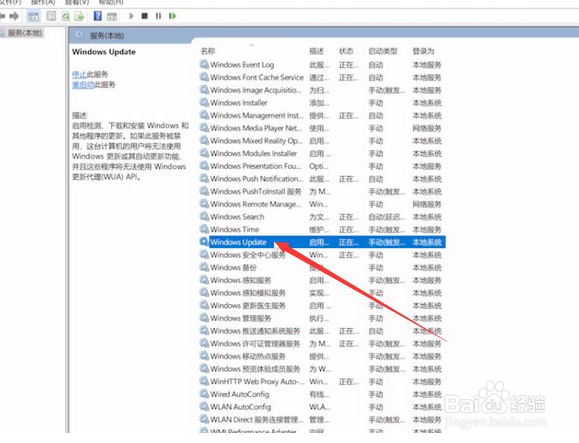Select Windows 许可证管理器服务 row
Screen dimensions: 579x443
[321, 344]
